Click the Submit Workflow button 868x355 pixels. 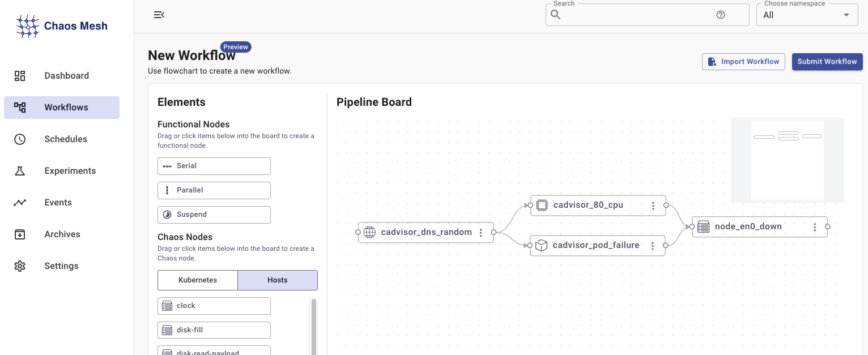pyautogui.click(x=827, y=62)
